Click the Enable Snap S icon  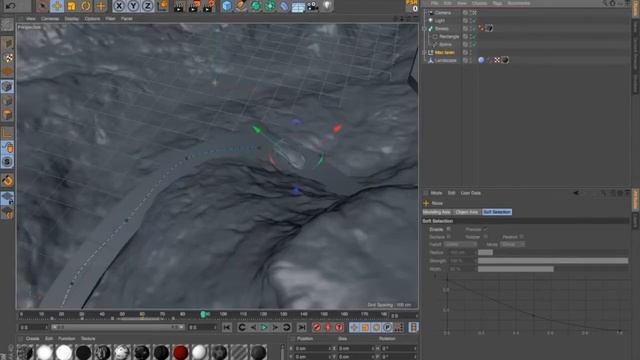click(x=7, y=162)
